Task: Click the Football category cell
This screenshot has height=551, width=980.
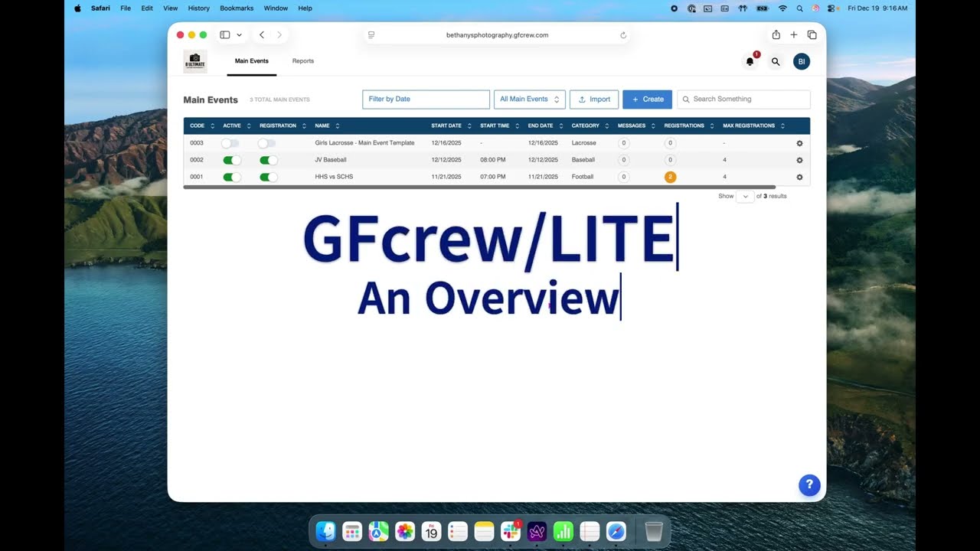Action: [x=583, y=177]
